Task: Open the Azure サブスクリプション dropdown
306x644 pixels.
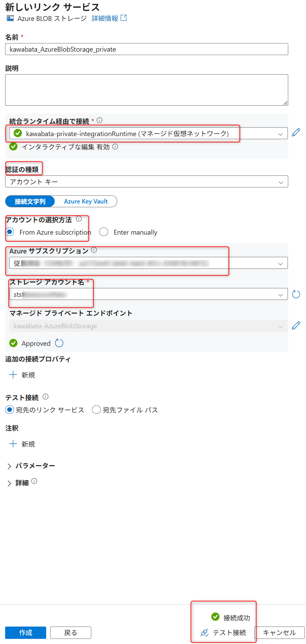Action: pos(148,263)
